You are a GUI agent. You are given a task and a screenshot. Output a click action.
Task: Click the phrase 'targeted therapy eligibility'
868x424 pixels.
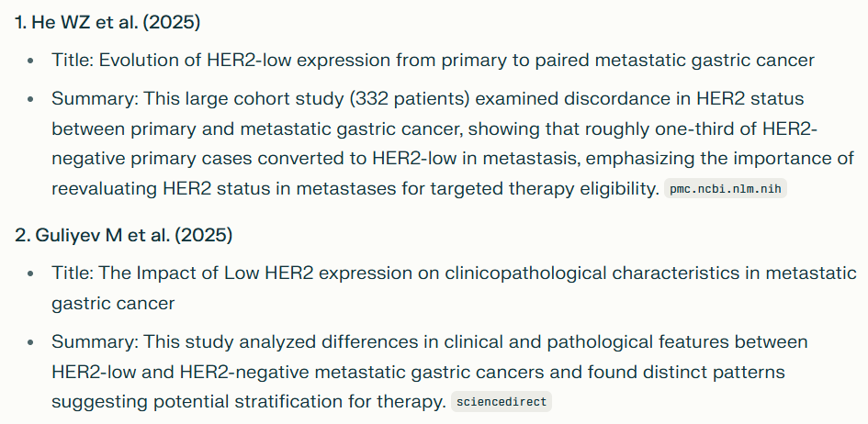click(544, 189)
